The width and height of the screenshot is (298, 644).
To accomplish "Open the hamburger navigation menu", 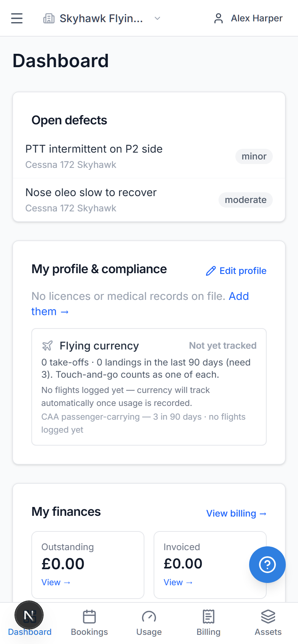I will coord(17,18).
